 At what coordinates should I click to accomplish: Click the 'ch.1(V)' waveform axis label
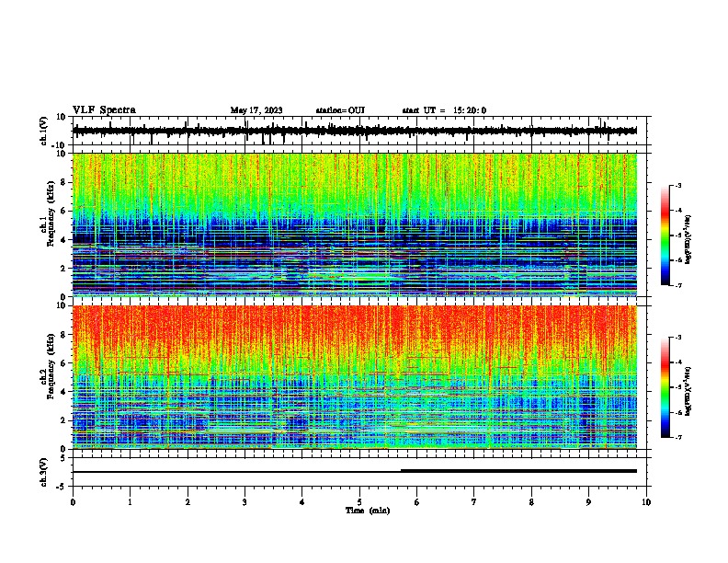(44, 131)
